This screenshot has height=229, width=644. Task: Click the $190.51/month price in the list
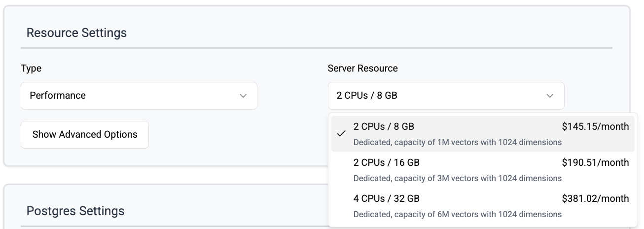click(595, 162)
